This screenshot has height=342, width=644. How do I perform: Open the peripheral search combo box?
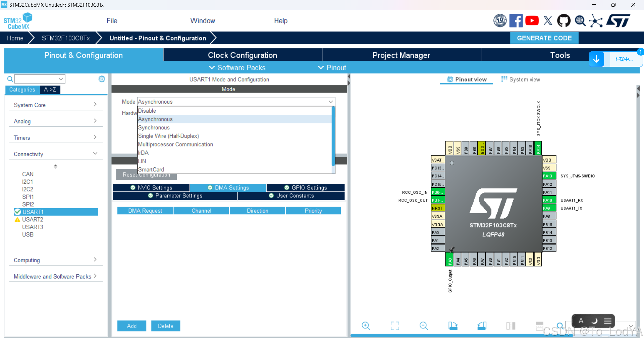[40, 79]
